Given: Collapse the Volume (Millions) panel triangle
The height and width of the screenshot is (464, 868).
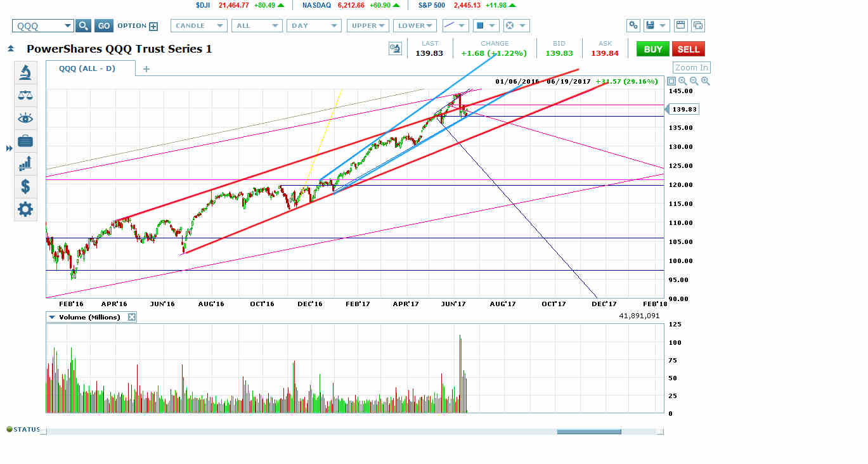Looking at the screenshot, I should [x=51, y=317].
